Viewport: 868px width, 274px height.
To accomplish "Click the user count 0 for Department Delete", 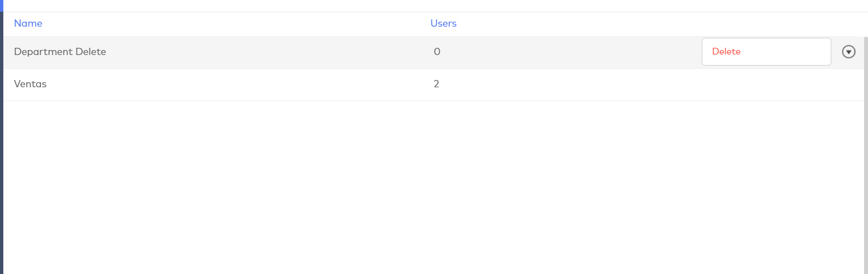I will click(437, 52).
